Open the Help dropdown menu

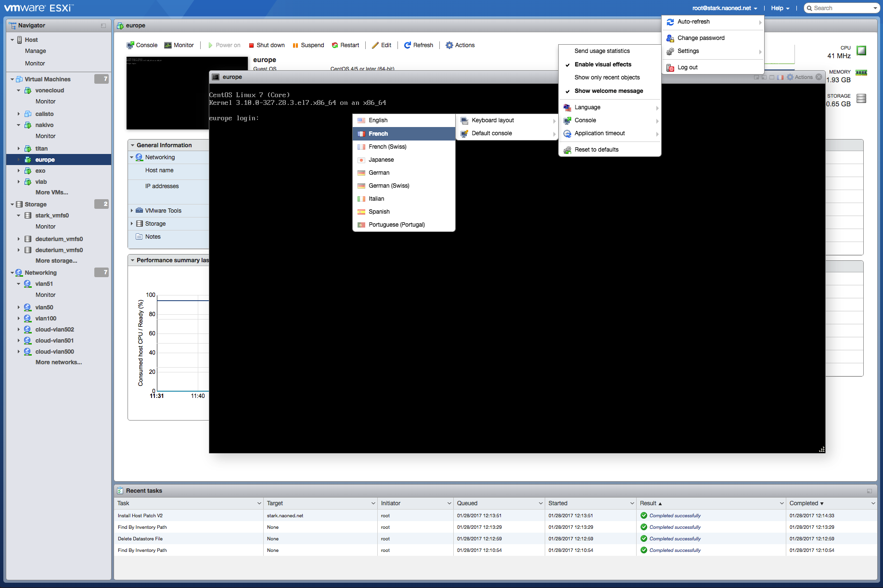(780, 8)
